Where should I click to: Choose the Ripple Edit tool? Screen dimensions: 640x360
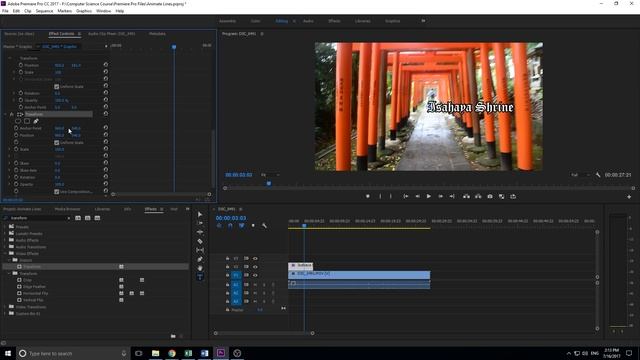pyautogui.click(x=200, y=232)
